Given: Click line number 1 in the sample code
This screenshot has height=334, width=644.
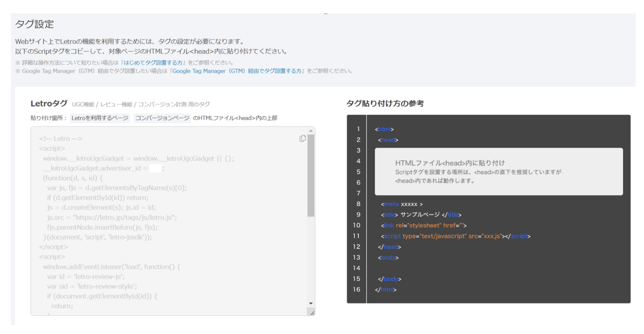Looking at the screenshot, I should click(357, 128).
